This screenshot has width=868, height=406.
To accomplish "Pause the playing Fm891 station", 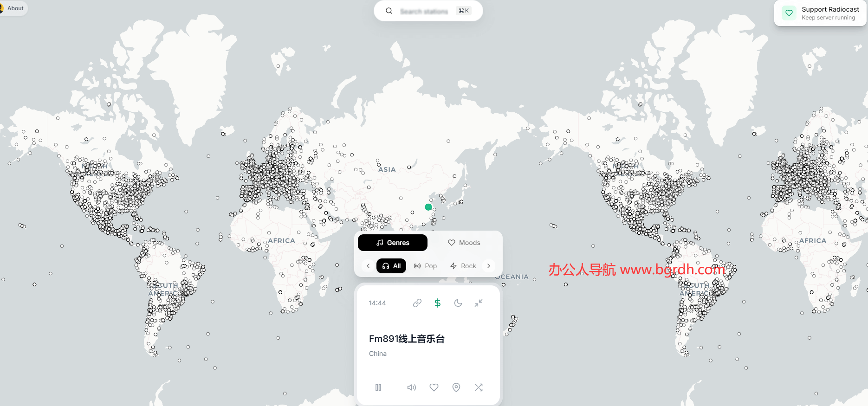I will [378, 387].
